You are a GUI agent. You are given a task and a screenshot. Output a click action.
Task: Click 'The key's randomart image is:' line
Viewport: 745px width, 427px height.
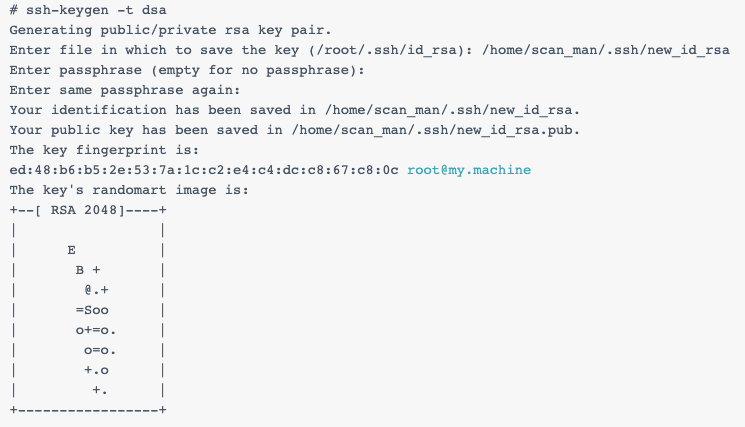129,190
